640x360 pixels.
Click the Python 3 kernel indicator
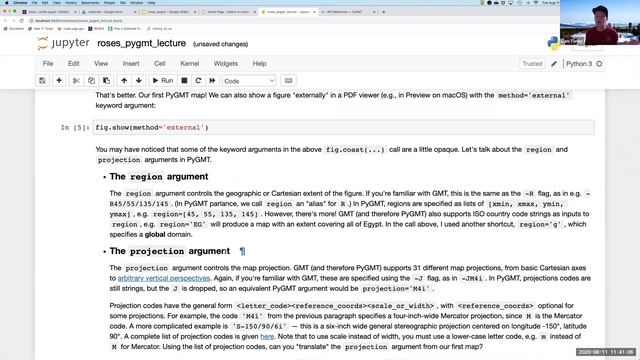click(579, 64)
